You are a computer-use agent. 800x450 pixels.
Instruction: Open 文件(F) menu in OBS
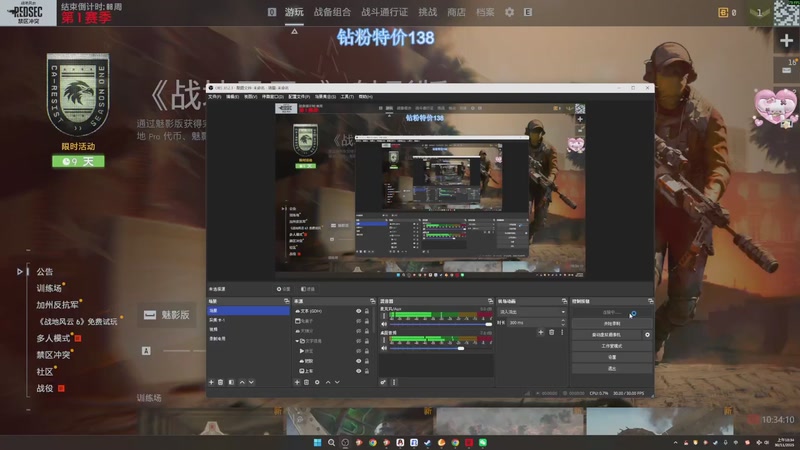pos(214,96)
